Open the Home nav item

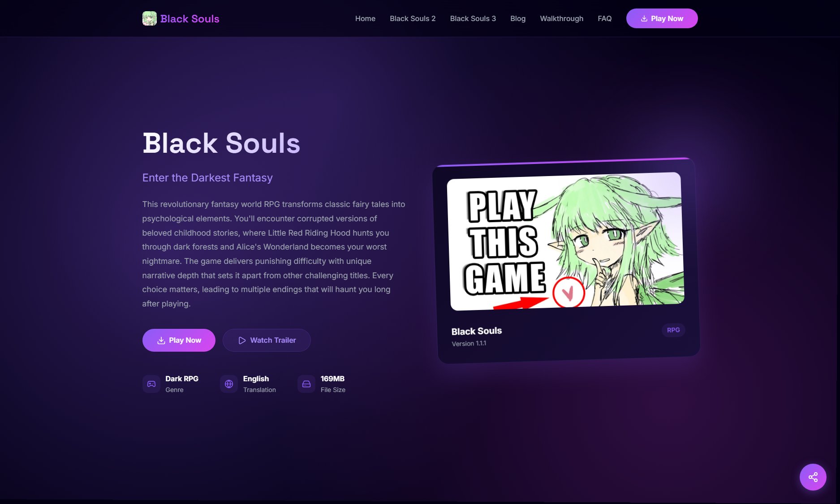pyautogui.click(x=365, y=18)
